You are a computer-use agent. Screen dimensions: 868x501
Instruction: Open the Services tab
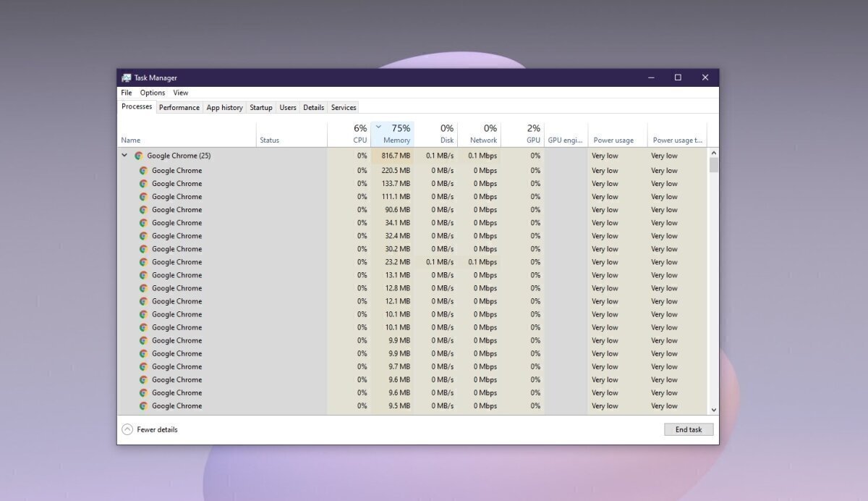click(x=344, y=108)
